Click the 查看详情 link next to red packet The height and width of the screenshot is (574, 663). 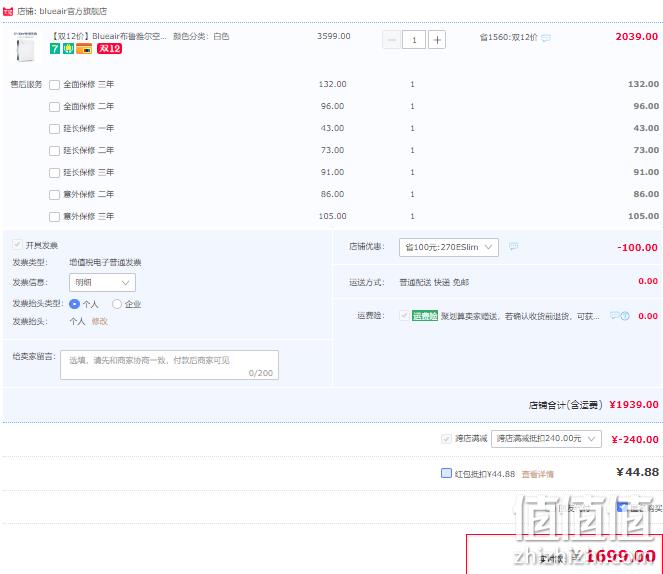pyautogui.click(x=537, y=474)
